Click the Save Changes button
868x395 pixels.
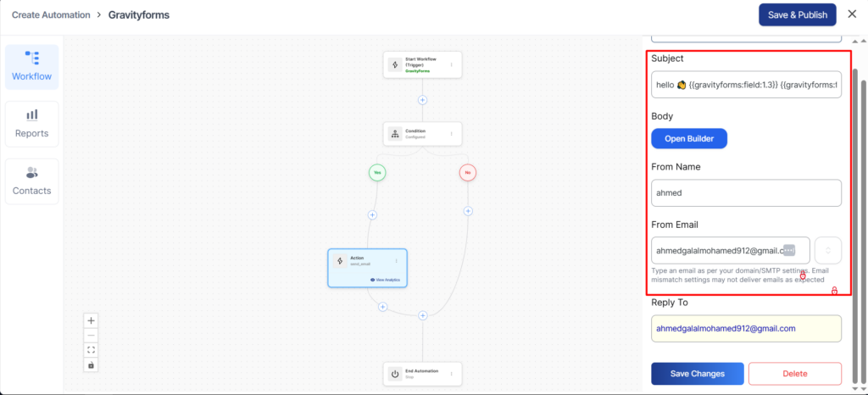click(697, 374)
